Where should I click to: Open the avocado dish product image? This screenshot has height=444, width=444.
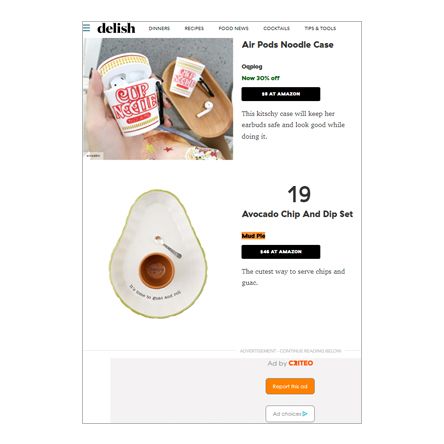pyautogui.click(x=158, y=254)
